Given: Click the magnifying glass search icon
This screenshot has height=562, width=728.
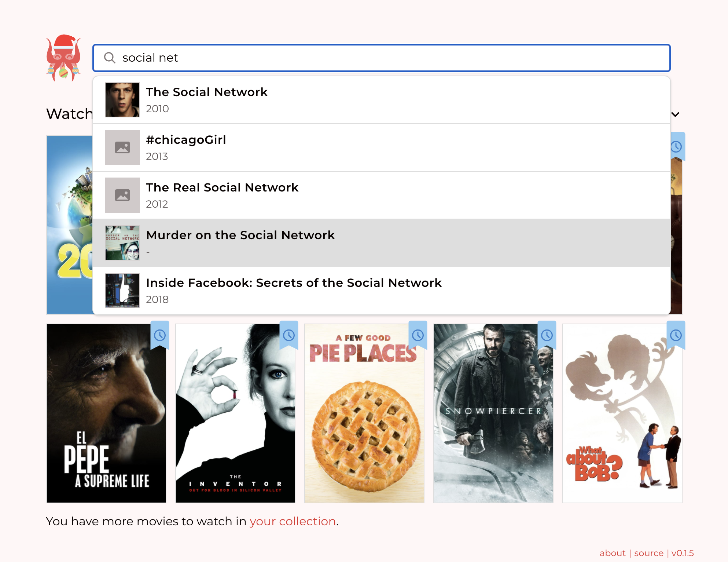Looking at the screenshot, I should [x=110, y=58].
